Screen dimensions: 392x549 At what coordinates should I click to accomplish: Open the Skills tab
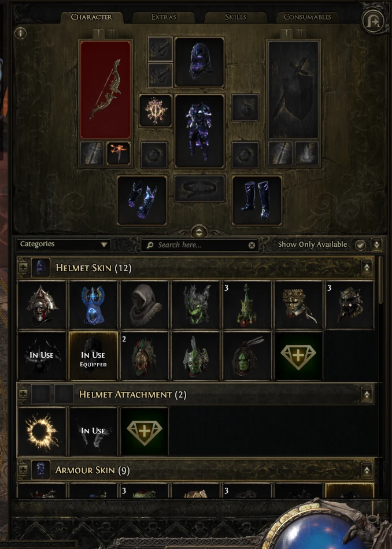pos(235,17)
